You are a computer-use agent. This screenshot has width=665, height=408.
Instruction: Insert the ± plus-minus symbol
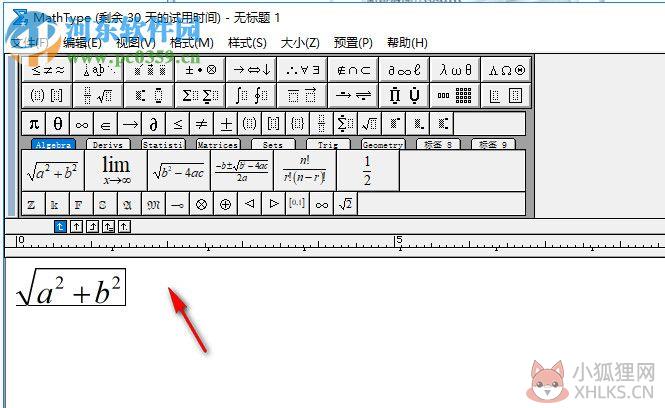coord(226,124)
